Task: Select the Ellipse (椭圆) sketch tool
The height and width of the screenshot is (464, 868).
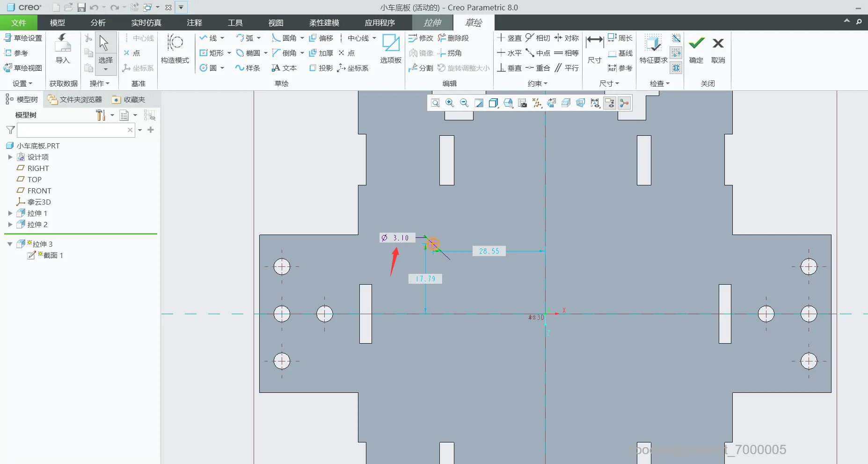Action: 248,53
